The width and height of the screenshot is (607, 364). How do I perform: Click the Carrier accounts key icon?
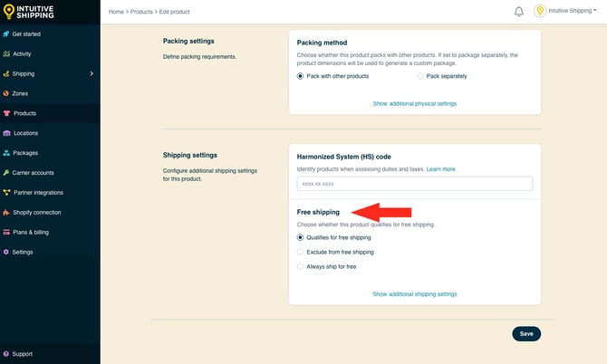pyautogui.click(x=6, y=172)
